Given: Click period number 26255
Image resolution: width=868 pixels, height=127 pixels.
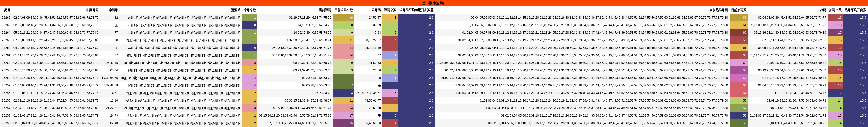Looking at the screenshot, I should point(6,100).
